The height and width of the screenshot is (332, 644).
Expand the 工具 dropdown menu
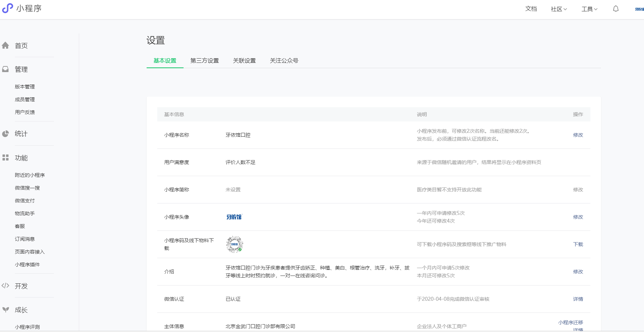(x=589, y=9)
